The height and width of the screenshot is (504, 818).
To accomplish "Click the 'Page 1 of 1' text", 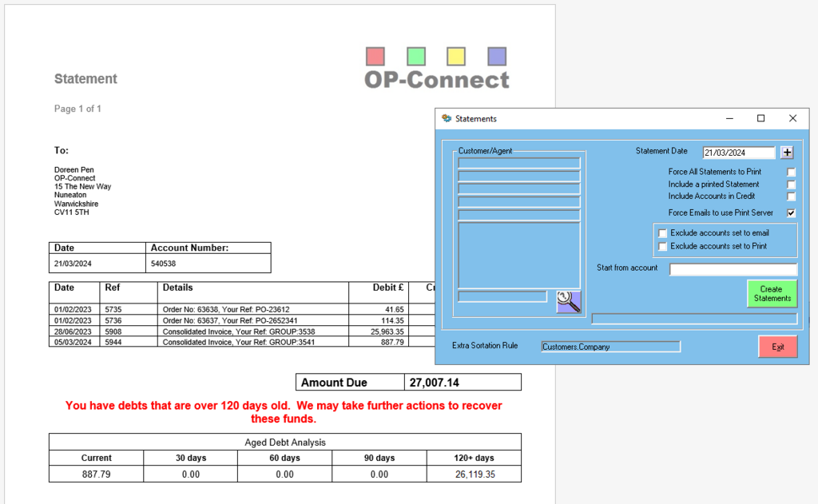I will click(x=77, y=109).
